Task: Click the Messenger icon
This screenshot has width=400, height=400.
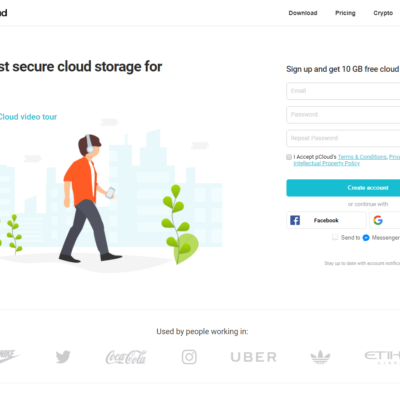Action: [x=366, y=238]
